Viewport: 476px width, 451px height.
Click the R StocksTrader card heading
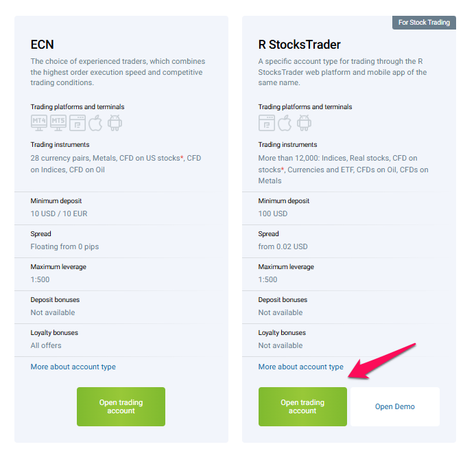299,45
